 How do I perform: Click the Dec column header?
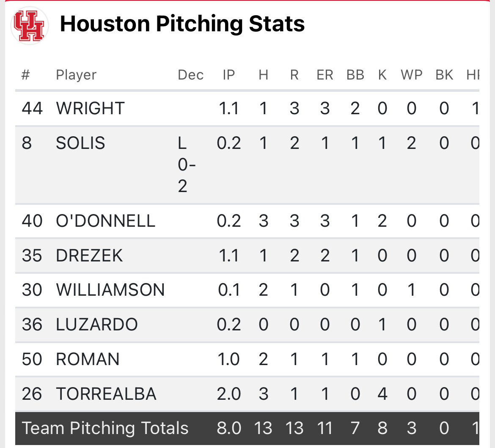pyautogui.click(x=190, y=75)
